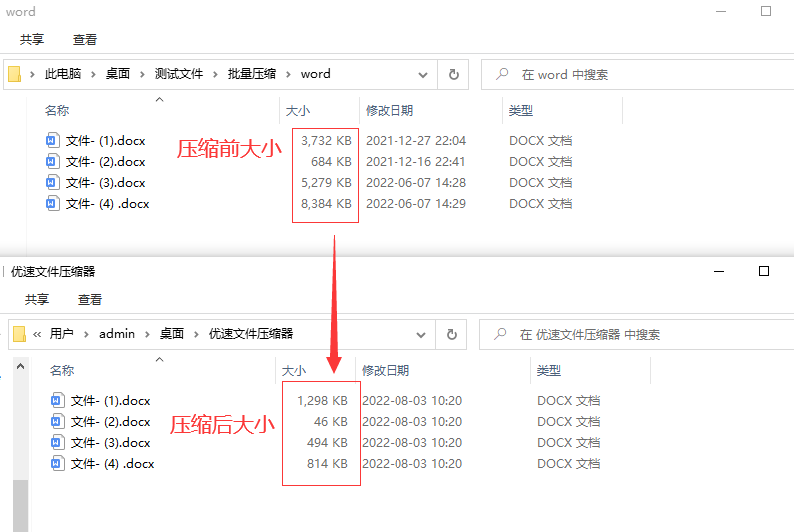
Task: Click docx icon of 494 KB file
Action: click(57, 442)
